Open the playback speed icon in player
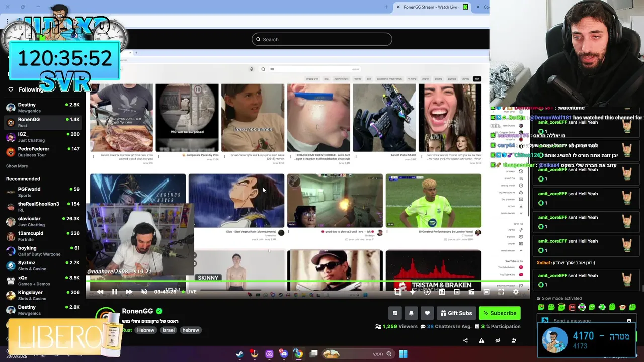This screenshot has width=644, height=362. [x=427, y=292]
